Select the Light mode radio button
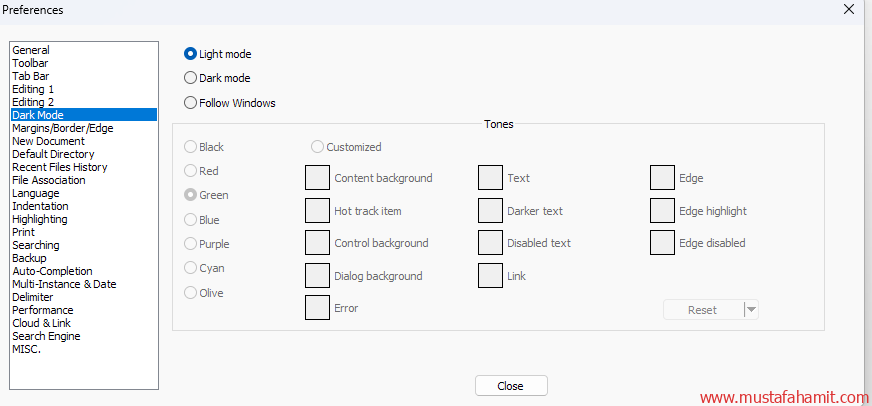Screen dimensions: 872x406 point(191,54)
